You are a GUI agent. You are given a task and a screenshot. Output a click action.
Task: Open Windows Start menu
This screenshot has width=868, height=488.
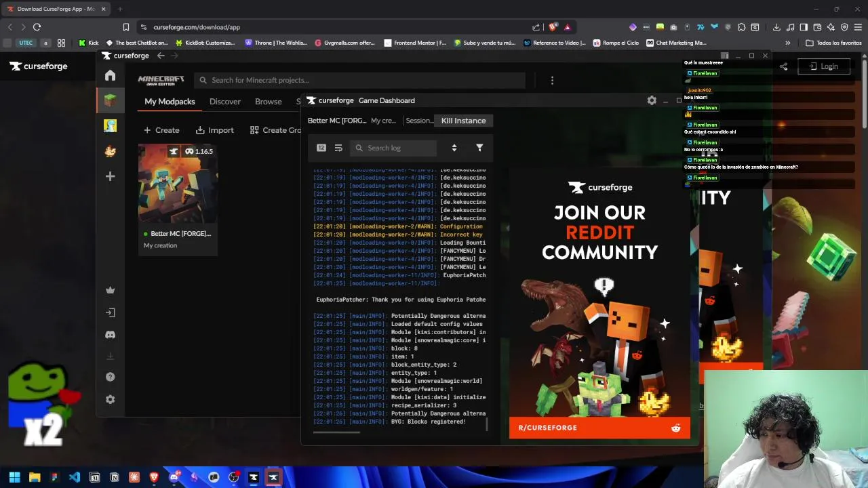pyautogui.click(x=15, y=477)
